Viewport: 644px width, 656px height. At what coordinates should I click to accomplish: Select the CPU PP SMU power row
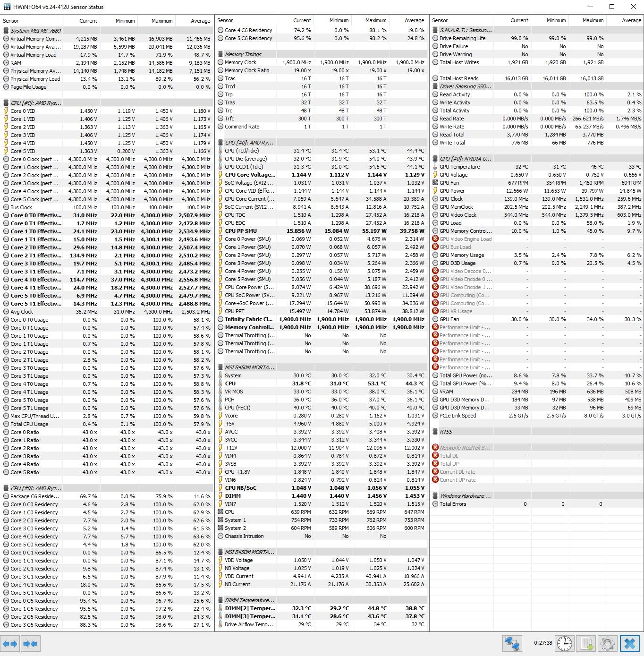[x=322, y=231]
